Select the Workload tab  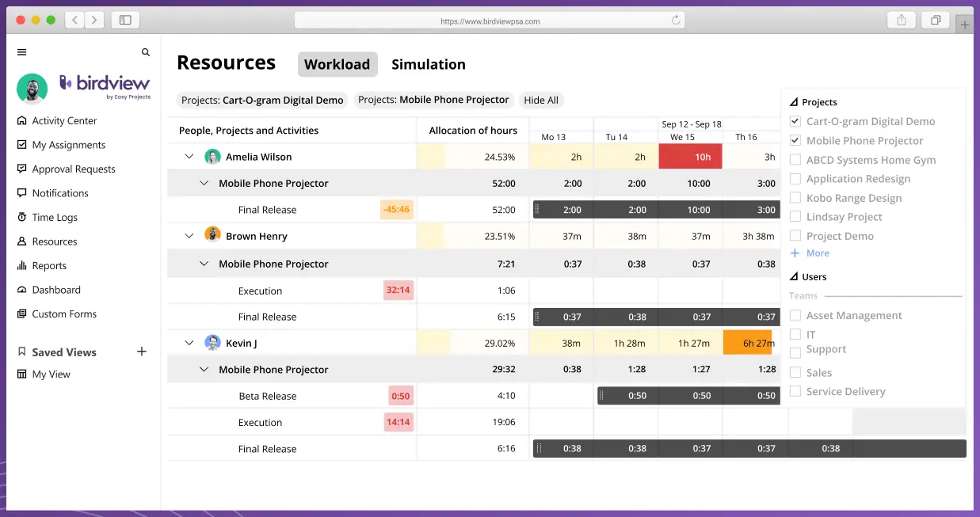[337, 64]
